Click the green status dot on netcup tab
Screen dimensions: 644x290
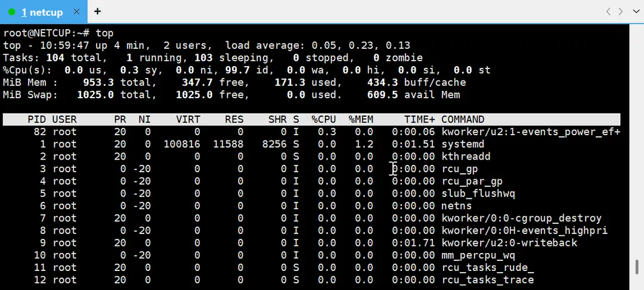12,12
